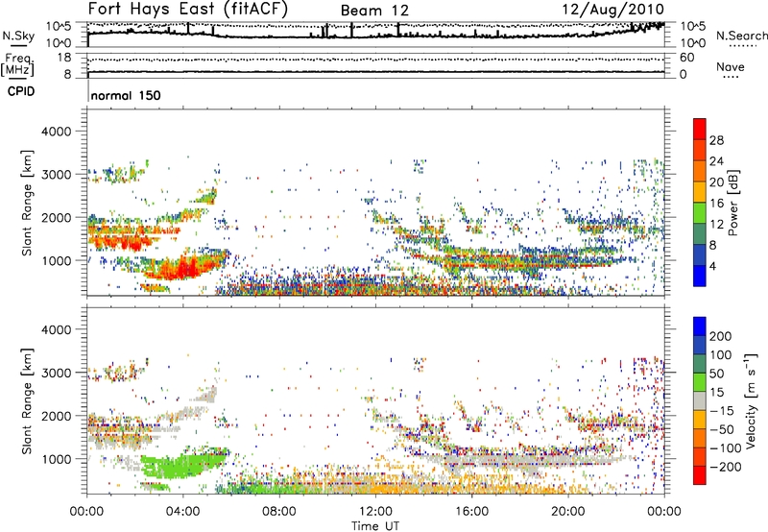The image size is (768, 532).
Task: Click the power panel "Slant Range [km]" label
Action: (x=27, y=203)
